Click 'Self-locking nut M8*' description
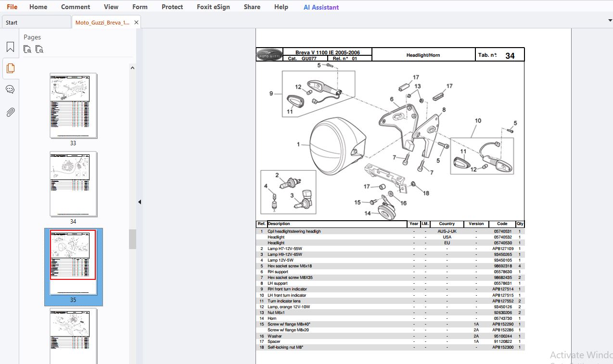The height and width of the screenshot is (364, 613). [285, 347]
